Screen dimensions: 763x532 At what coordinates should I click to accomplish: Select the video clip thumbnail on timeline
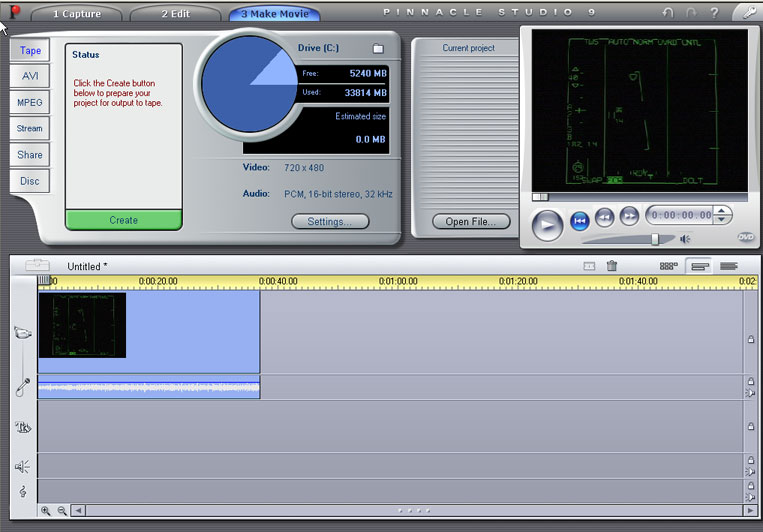pos(82,325)
